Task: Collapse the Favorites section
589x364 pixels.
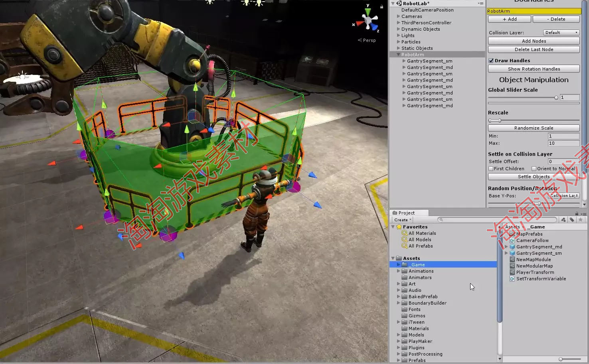Action: [x=393, y=226]
